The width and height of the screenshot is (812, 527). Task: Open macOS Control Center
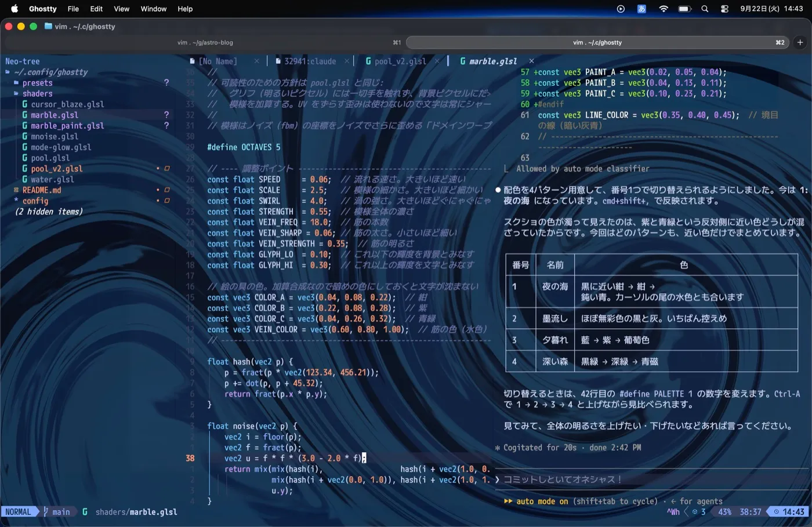725,9
